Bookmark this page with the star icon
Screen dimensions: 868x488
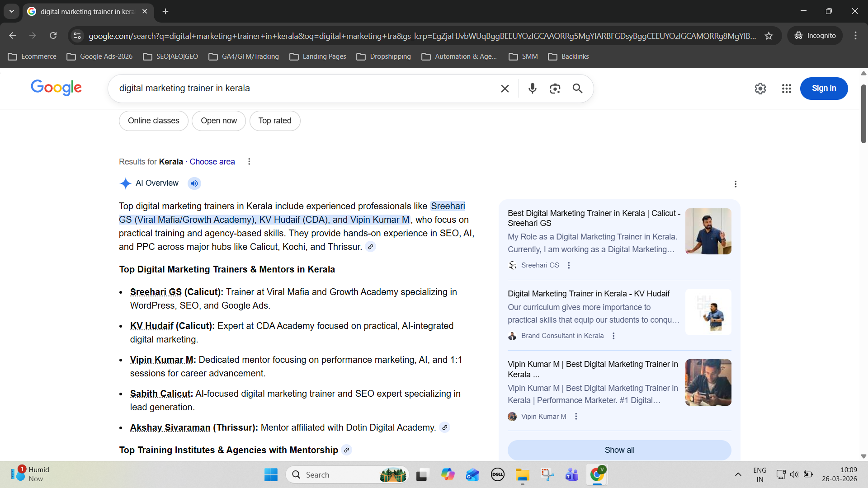[769, 36]
